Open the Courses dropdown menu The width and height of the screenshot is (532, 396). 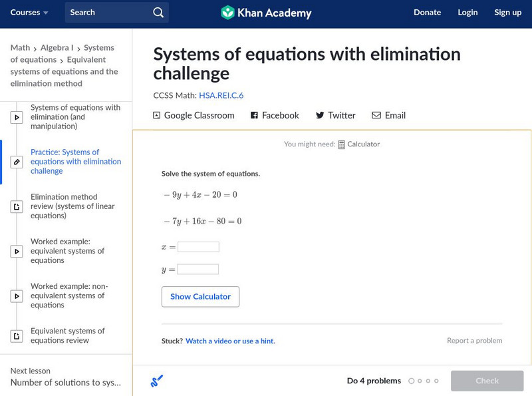29,13
